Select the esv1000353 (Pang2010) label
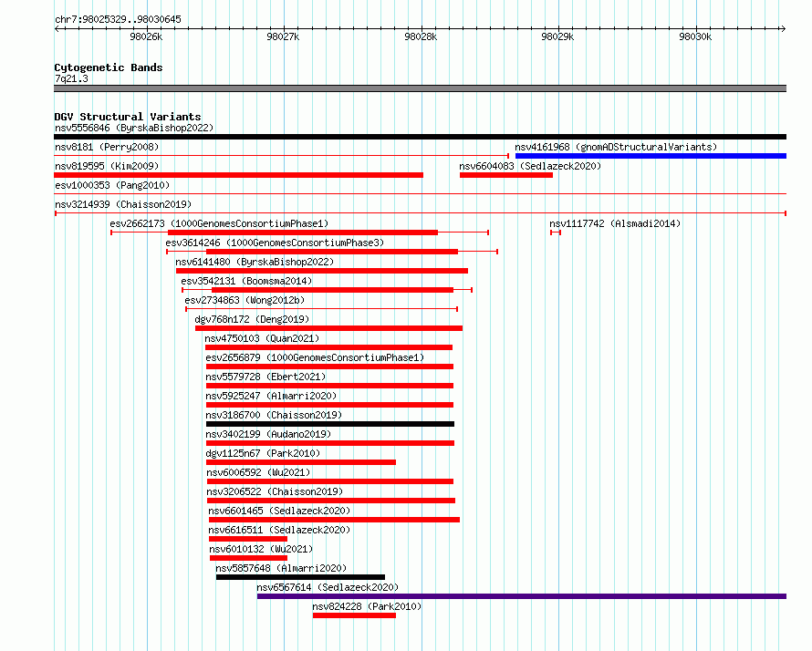 point(112,185)
